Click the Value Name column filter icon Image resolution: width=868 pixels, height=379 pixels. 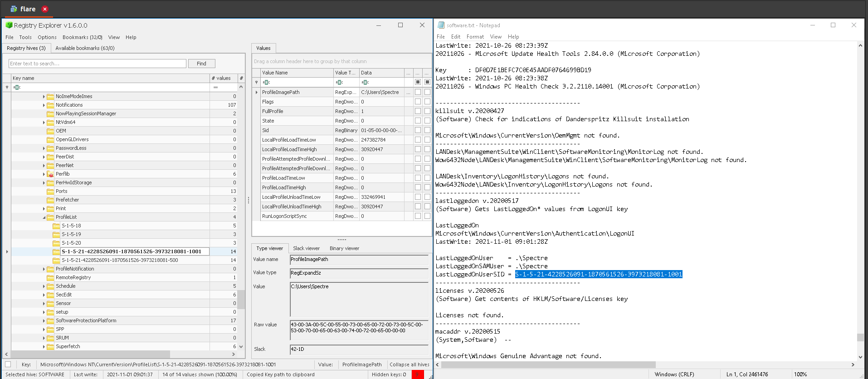266,82
